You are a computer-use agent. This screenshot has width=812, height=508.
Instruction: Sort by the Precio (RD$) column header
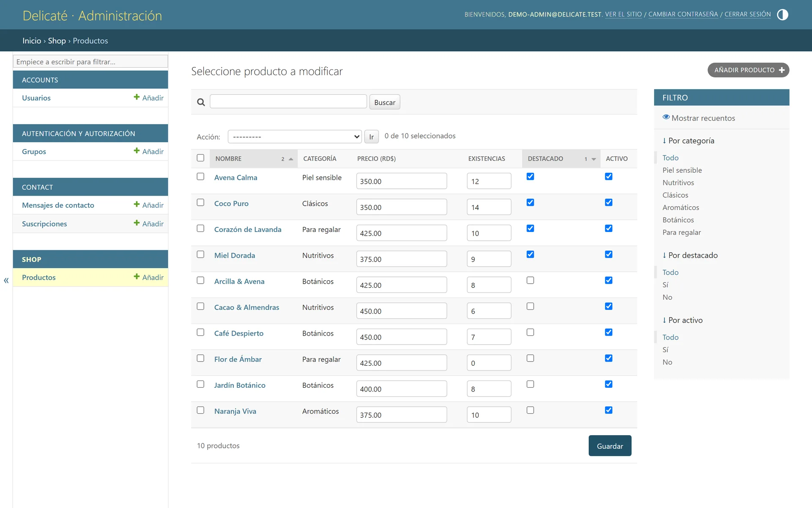pos(376,159)
